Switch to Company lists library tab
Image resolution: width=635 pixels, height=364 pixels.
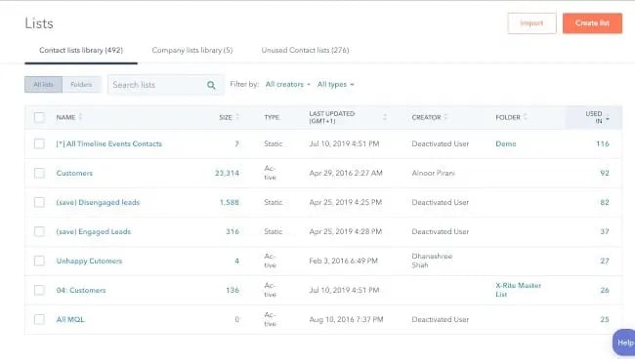tap(192, 50)
